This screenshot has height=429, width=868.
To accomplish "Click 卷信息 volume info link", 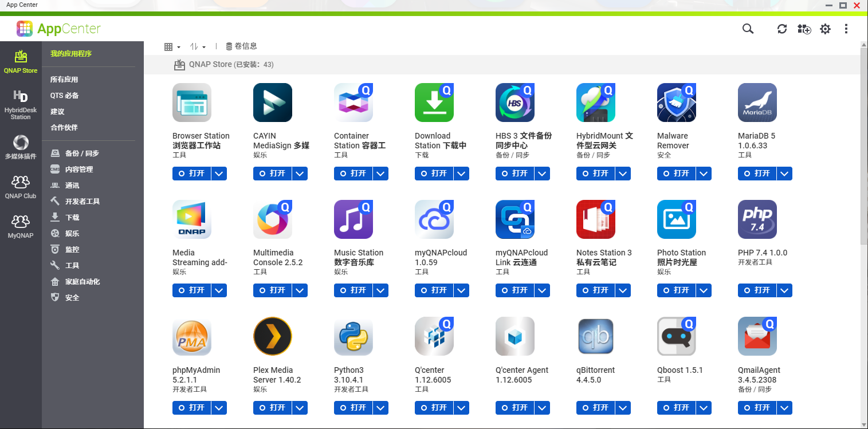I will [x=241, y=46].
